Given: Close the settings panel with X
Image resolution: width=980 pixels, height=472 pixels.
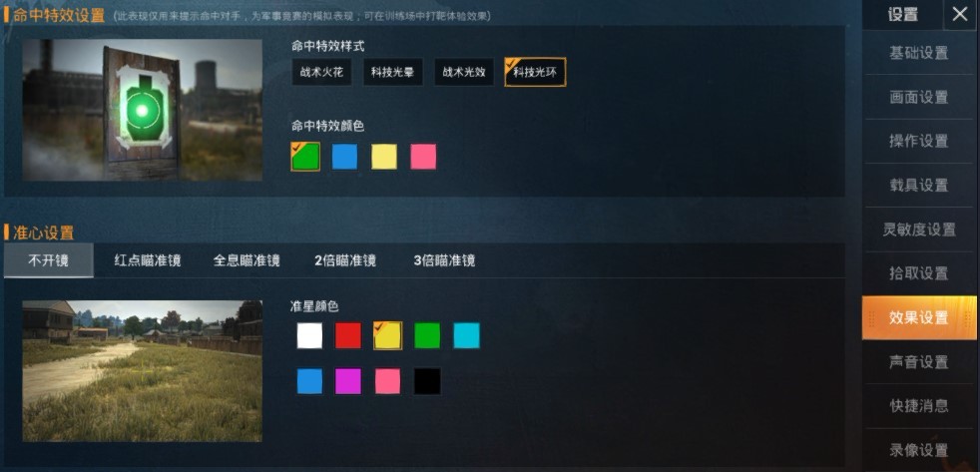Looking at the screenshot, I should click(959, 14).
